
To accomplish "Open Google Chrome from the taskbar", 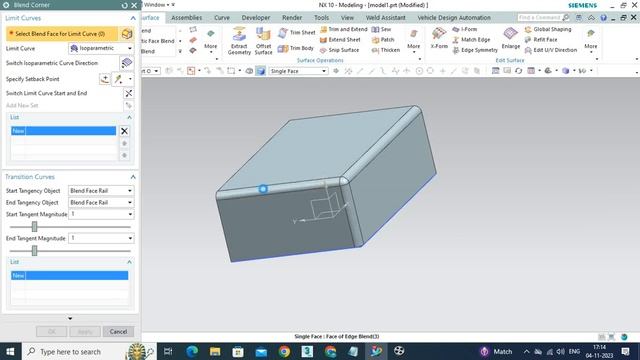I will pos(284,351).
